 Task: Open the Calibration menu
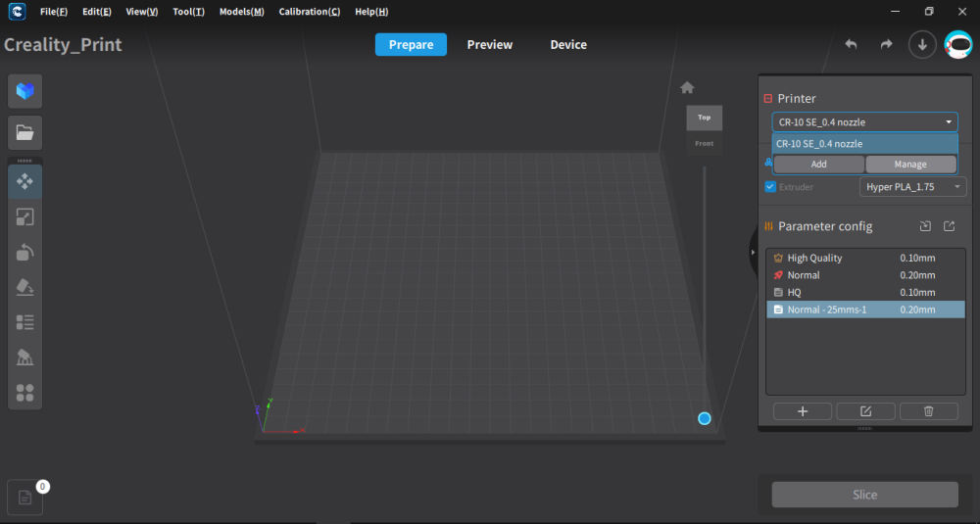310,12
